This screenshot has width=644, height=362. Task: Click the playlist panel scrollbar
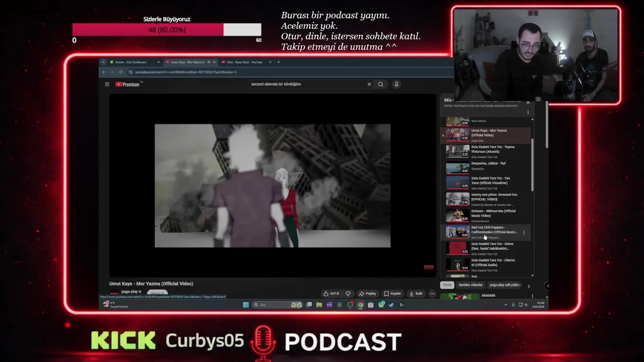coord(532,166)
